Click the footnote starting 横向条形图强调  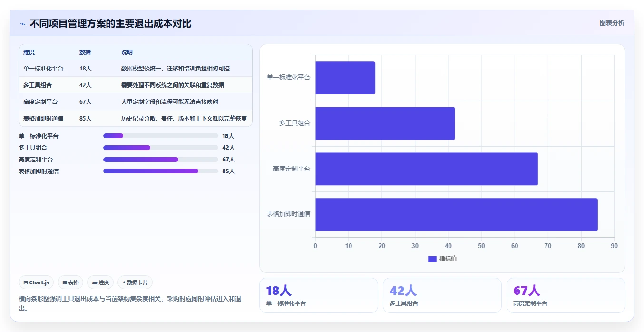tap(131, 303)
